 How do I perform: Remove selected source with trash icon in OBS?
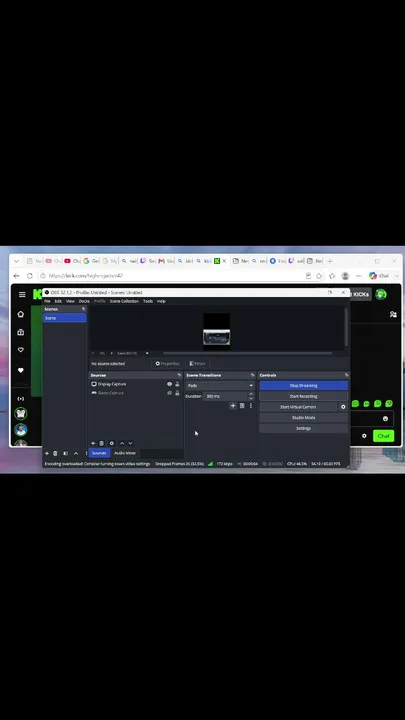pyautogui.click(x=102, y=443)
